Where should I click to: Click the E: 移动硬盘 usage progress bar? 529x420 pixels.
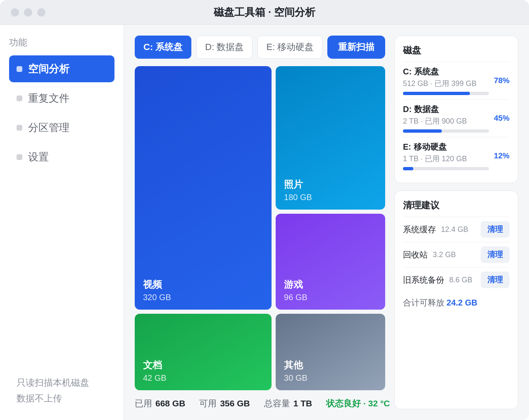(x=446, y=169)
